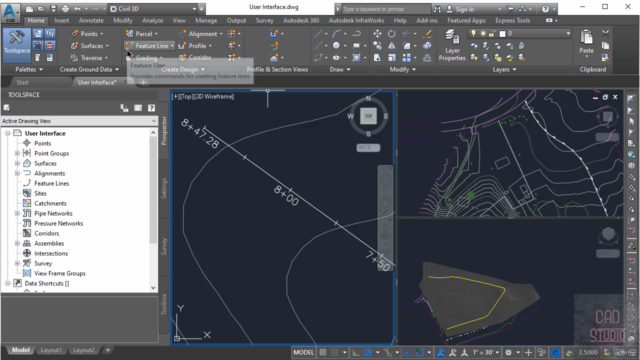The image size is (640, 360).
Task: Click the Line tool in Draw panel
Action: (x=318, y=33)
